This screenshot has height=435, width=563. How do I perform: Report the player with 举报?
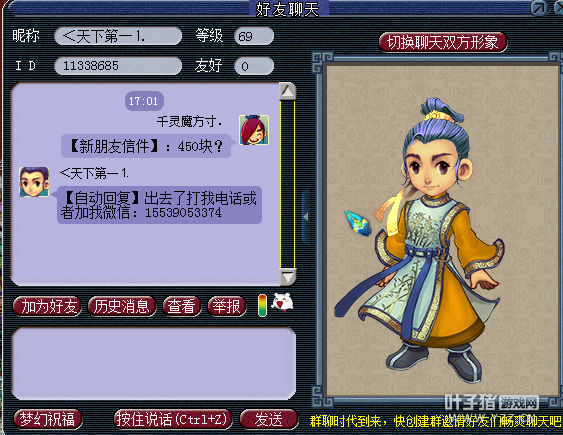(227, 306)
